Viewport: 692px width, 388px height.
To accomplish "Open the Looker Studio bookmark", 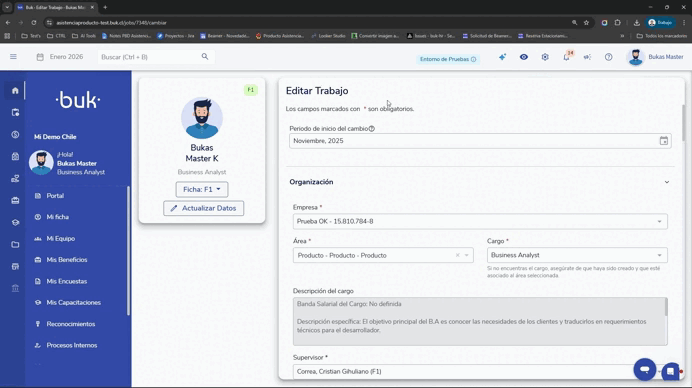I will (x=328, y=36).
